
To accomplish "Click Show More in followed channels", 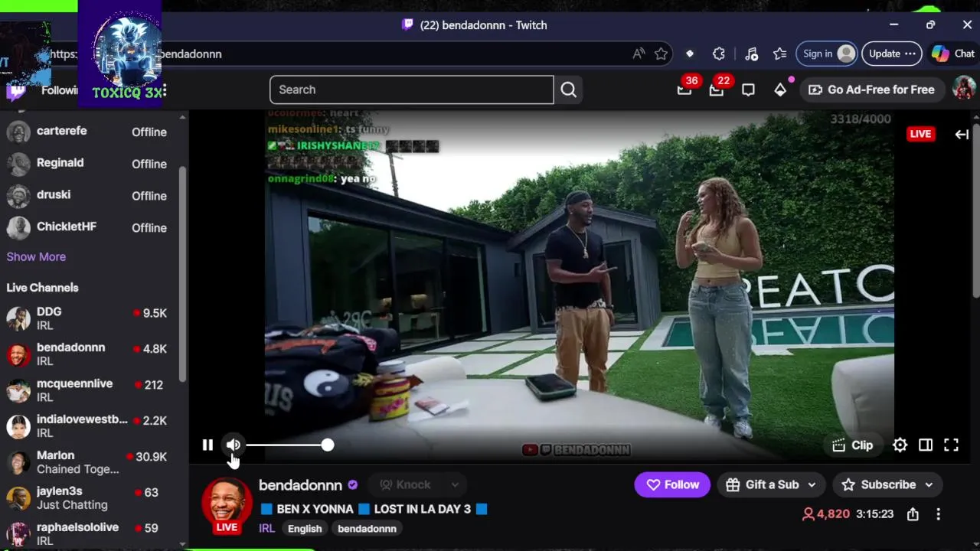I will (36, 257).
